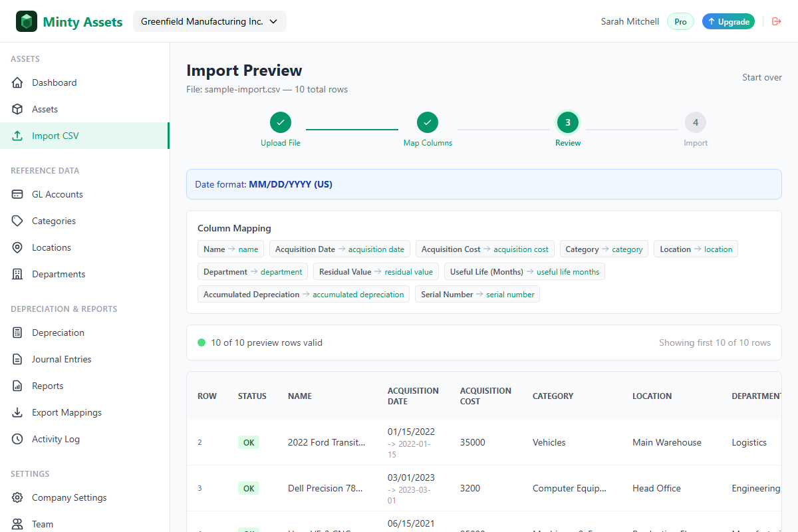
Task: Open the Greenfield Manufacturing Inc. company dropdown
Action: coord(209,21)
